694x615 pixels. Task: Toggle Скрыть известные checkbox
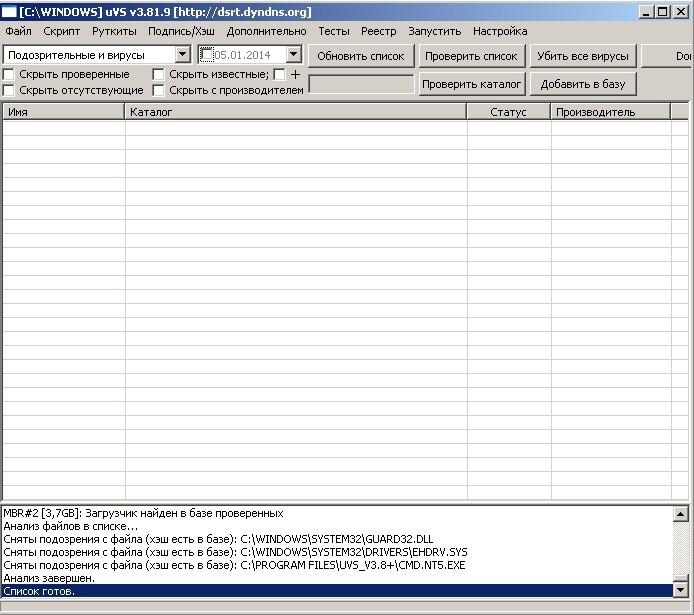tap(159, 74)
